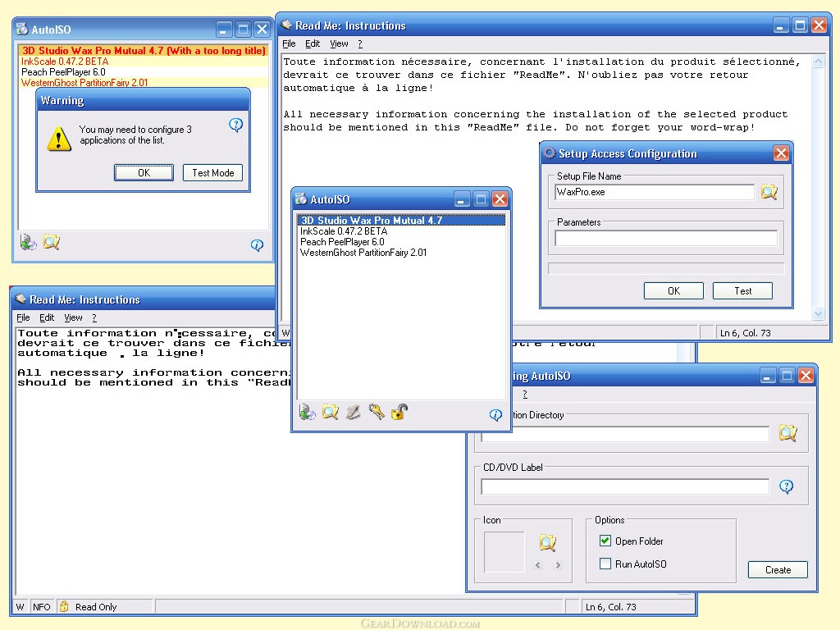Click the greyed pen edit icon in AutoISO toolbar
The width and height of the screenshot is (840, 630).
coord(353,412)
